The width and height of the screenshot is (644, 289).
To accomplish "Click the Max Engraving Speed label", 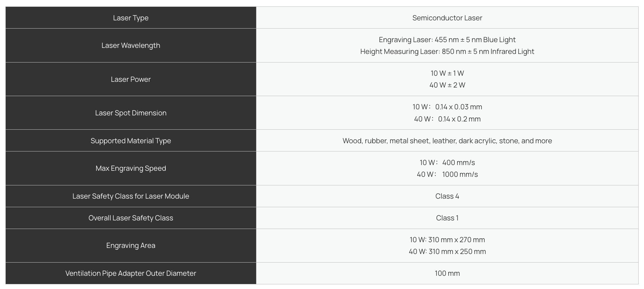I will (x=131, y=168).
